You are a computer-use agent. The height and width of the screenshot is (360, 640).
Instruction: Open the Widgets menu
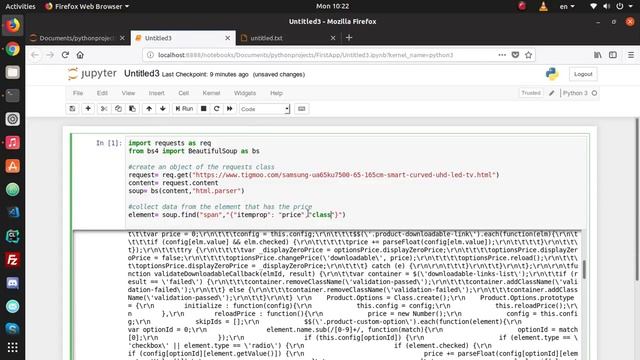[245, 93]
